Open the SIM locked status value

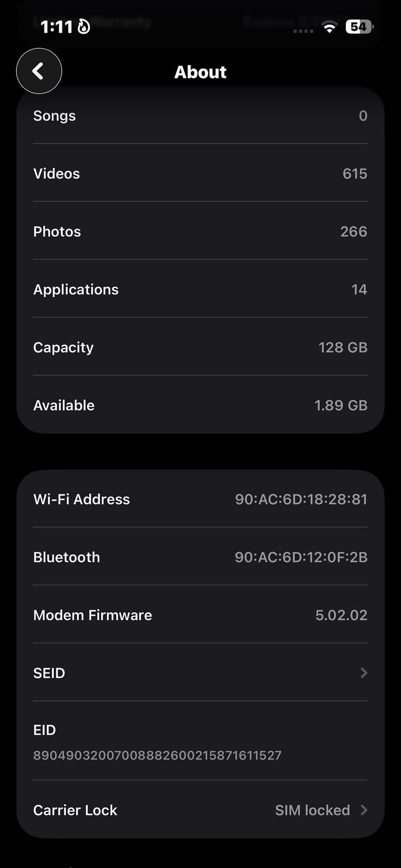click(312, 810)
